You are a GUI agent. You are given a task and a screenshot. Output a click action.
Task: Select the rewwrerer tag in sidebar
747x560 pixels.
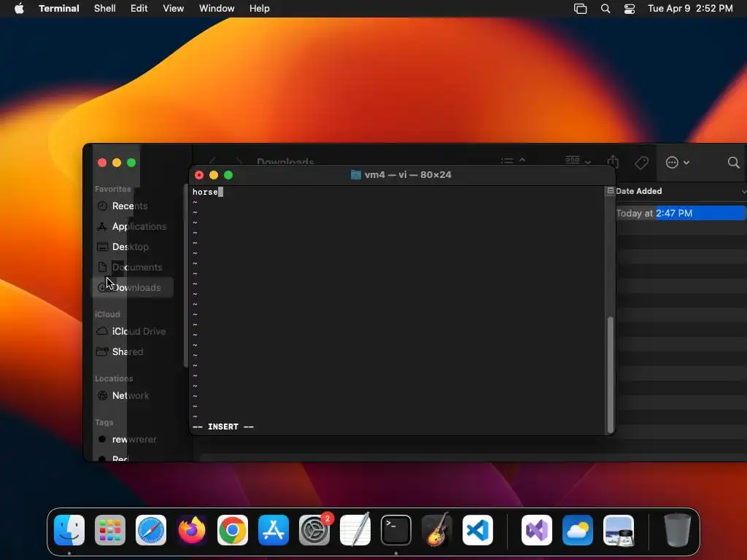(133, 439)
